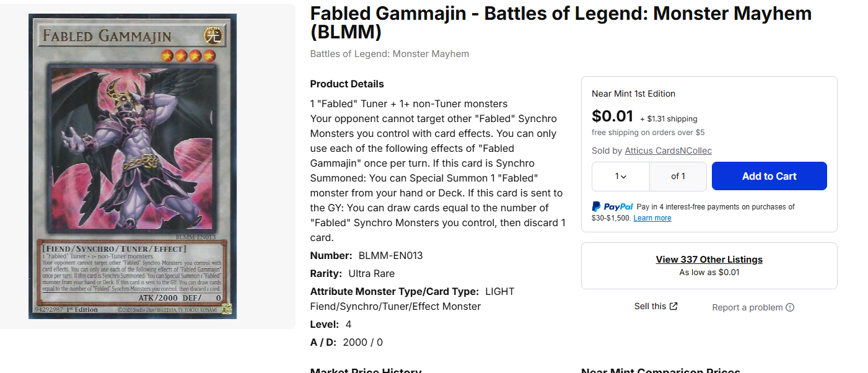This screenshot has width=868, height=373.
Task: Open the Battles of Legend: Monster Mayhem set link
Action: click(389, 54)
